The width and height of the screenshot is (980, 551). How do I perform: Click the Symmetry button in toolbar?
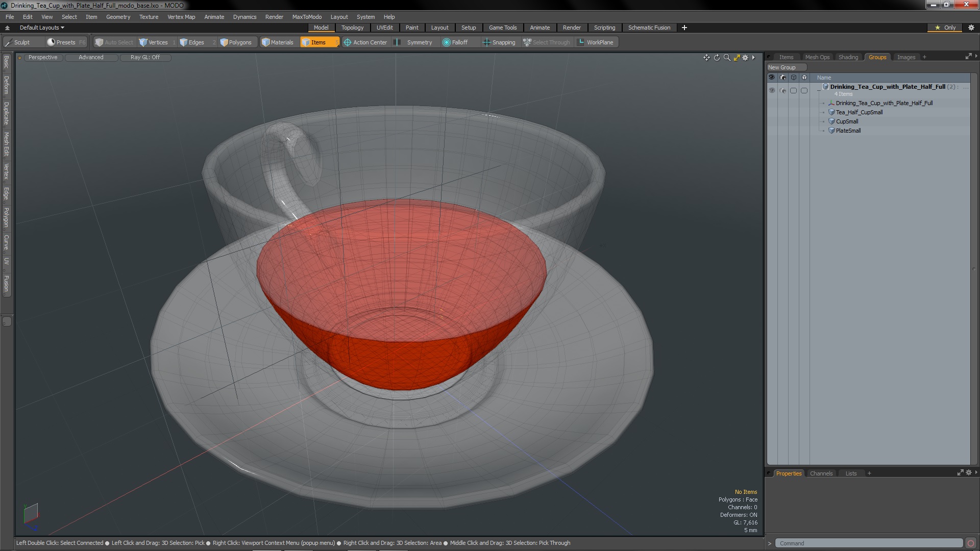tap(419, 42)
